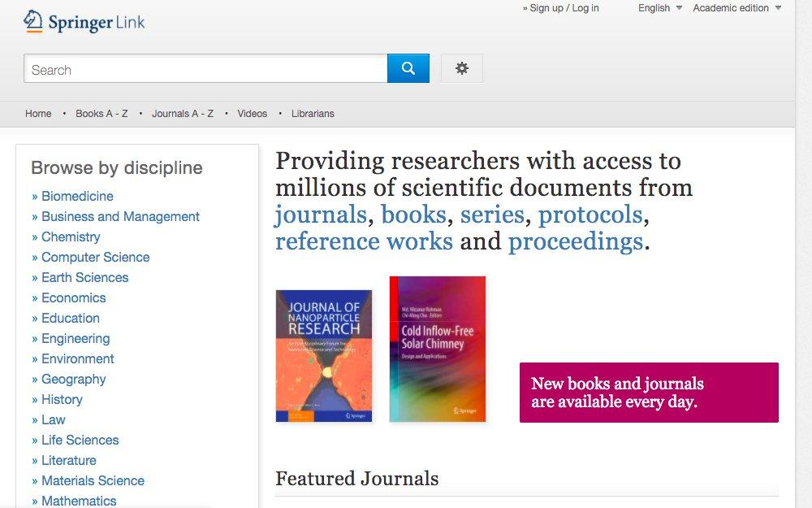Open Journal of Nanoparticle Research cover
Viewport: 812px width, 508px height.
[x=324, y=356]
